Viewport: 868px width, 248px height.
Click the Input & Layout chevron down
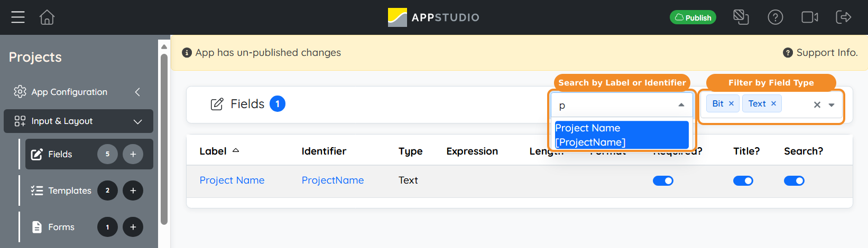(x=138, y=121)
